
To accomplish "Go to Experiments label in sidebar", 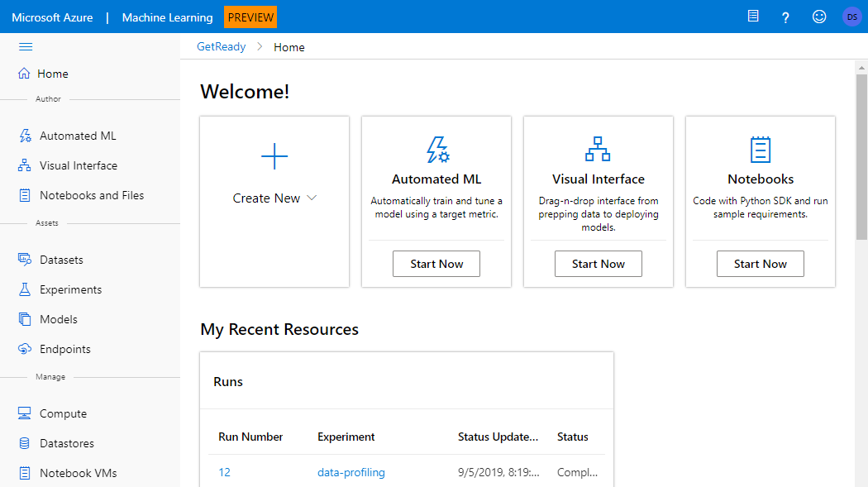I will 71,289.
